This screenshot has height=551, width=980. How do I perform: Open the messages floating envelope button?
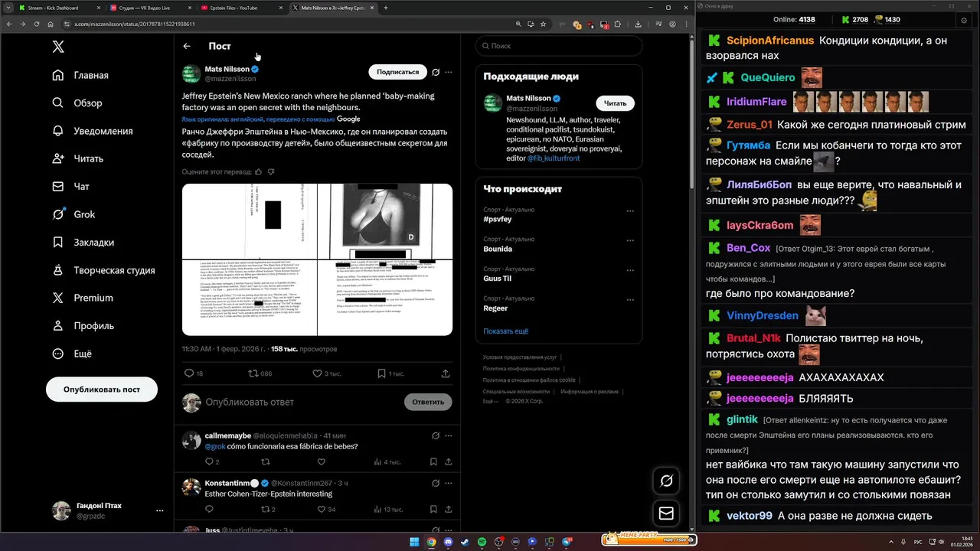click(666, 514)
